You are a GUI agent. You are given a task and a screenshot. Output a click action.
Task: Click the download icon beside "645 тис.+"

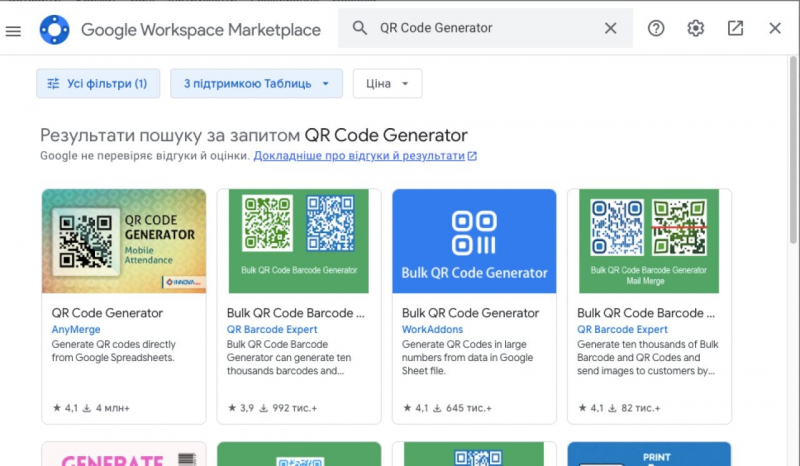(x=437, y=408)
